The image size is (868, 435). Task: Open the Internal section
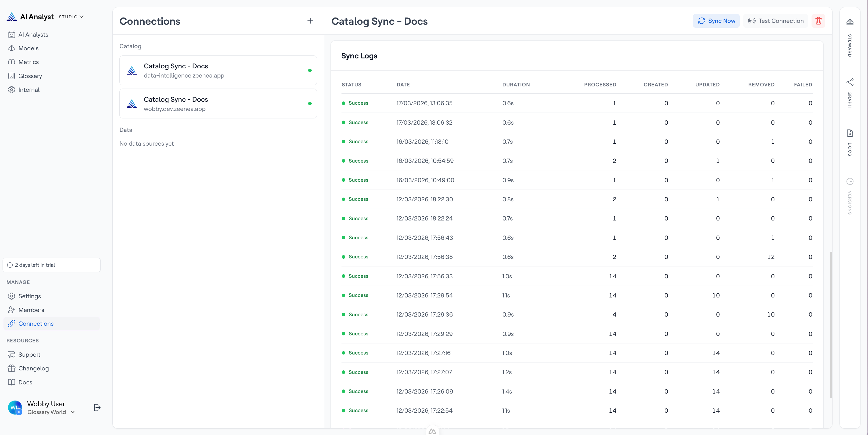[x=29, y=90]
